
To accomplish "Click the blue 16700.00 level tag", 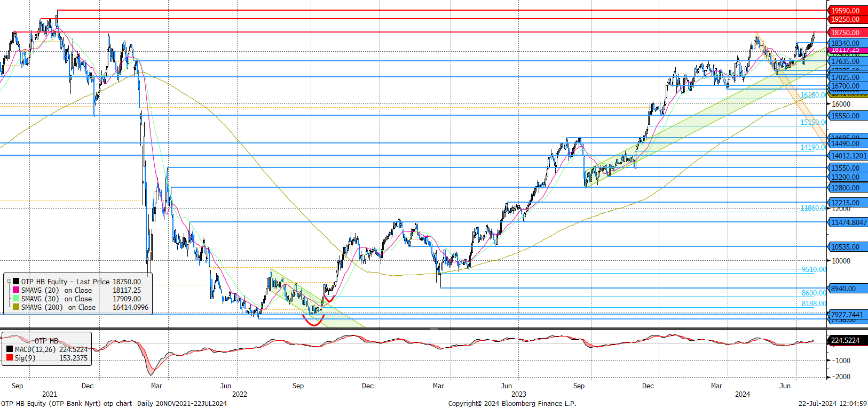I will (847, 86).
